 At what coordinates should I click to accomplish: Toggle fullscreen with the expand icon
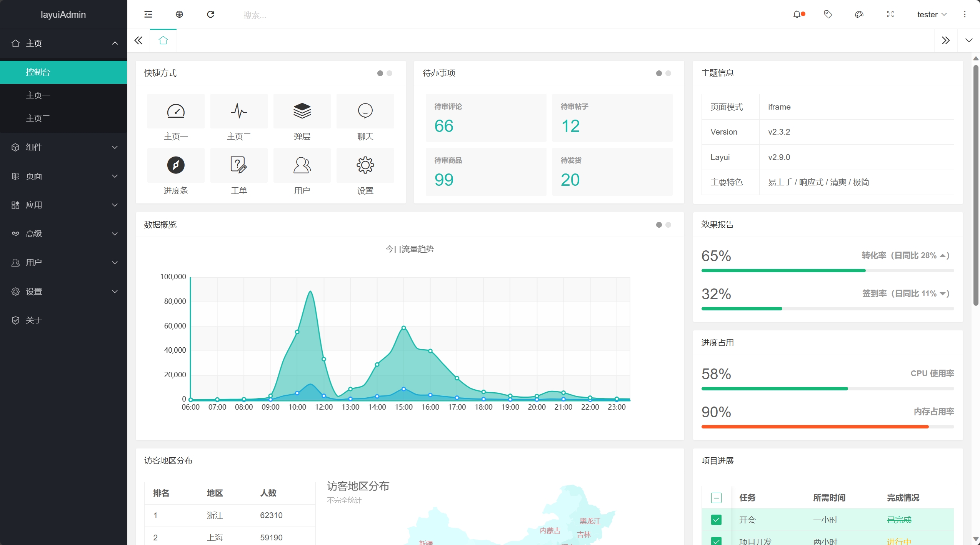[x=890, y=15]
